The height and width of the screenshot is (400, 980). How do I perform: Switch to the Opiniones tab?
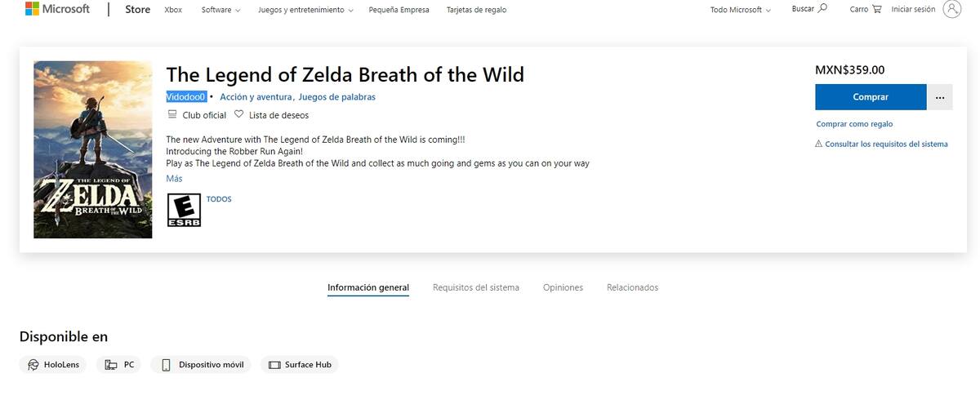pyautogui.click(x=563, y=287)
